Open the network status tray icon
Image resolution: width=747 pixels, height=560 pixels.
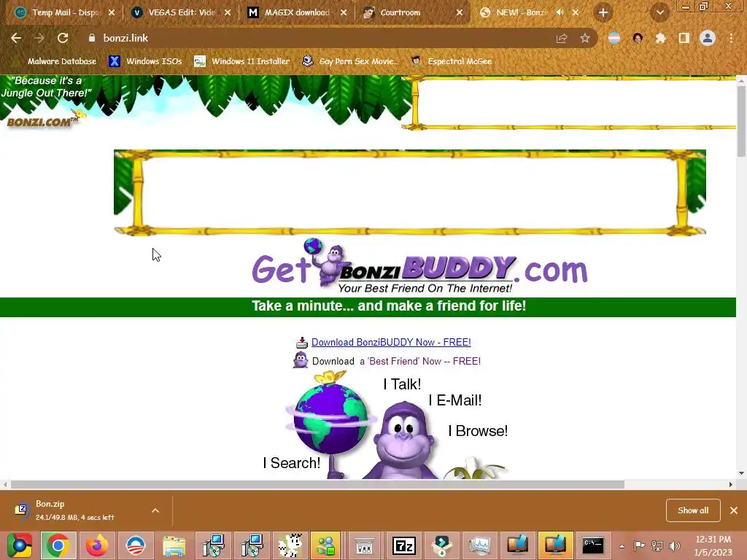657,546
